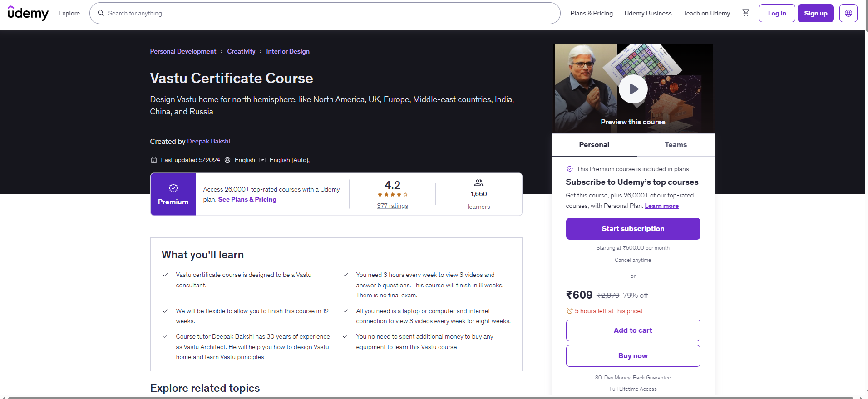This screenshot has width=868, height=399.
Task: Click Teach on Udemy
Action: pos(706,13)
